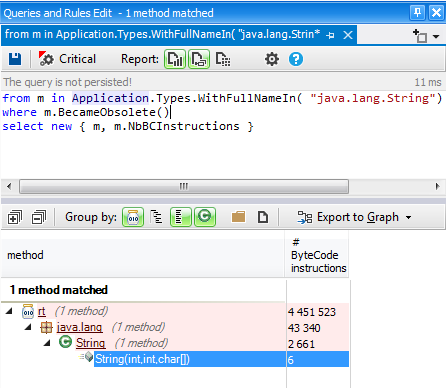
Task: Click the '2 661' bytecode value
Action: click(301, 344)
